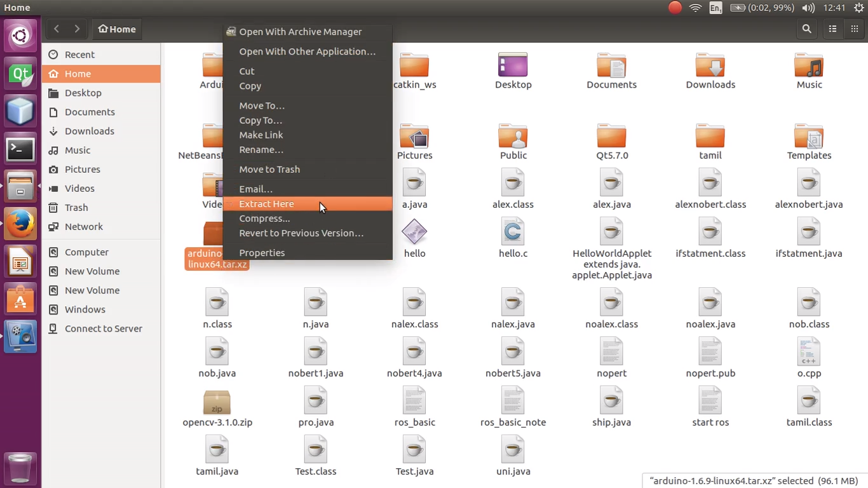The height and width of the screenshot is (488, 868).
Task: Open the Trash icon in the launcher
Action: 20,469
